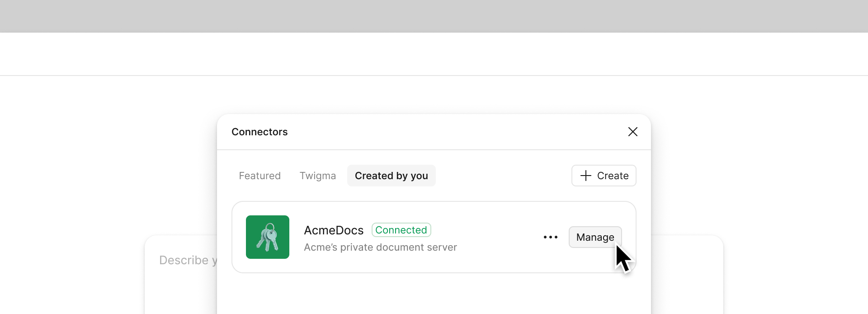
Task: Open the three-dot more options menu for AcmeDocs
Action: pyautogui.click(x=550, y=237)
